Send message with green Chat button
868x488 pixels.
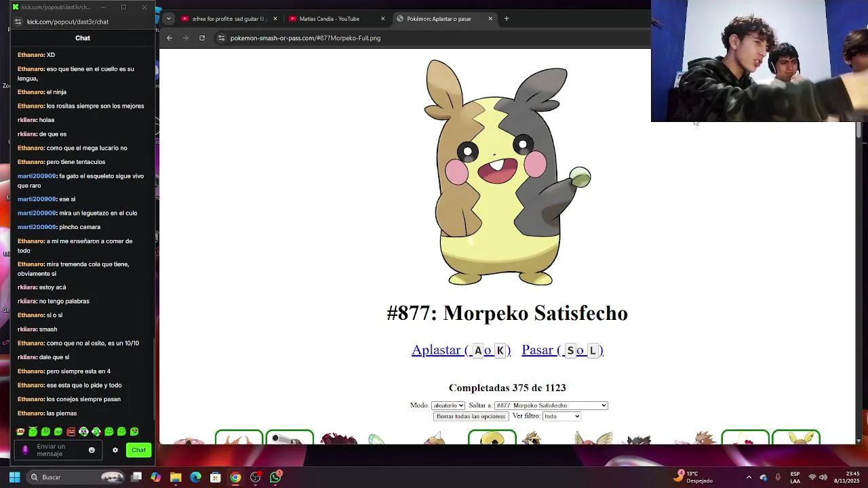138,450
